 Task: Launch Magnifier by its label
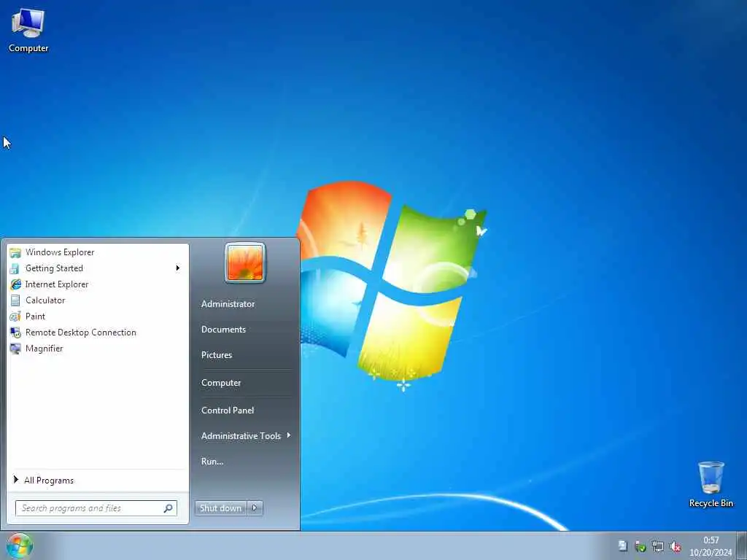point(44,349)
